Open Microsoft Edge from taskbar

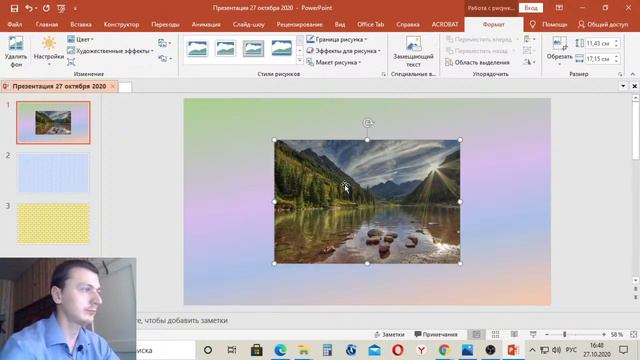point(280,350)
